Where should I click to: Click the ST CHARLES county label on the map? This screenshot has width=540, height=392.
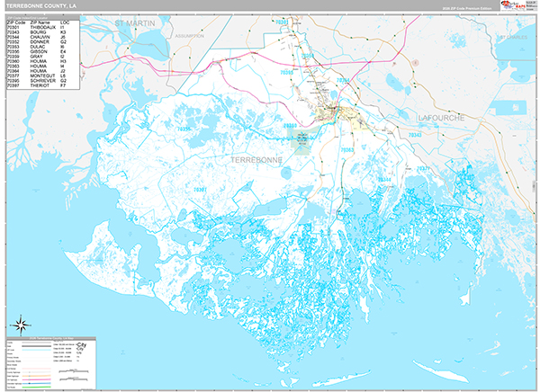[514, 37]
